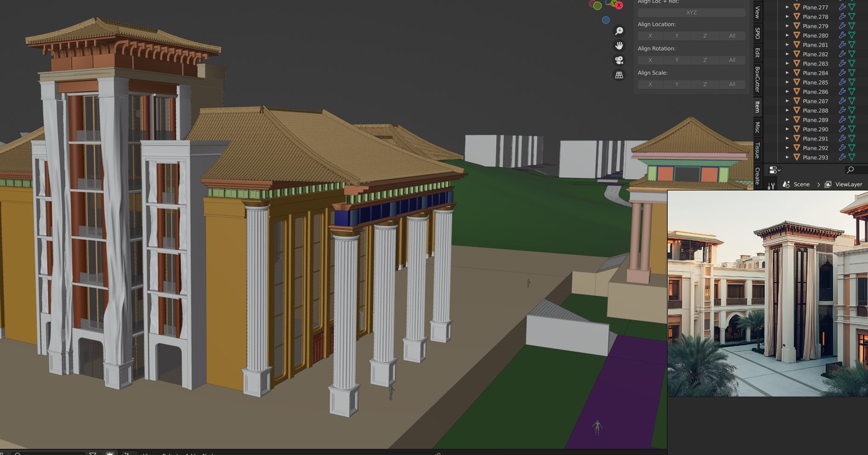Click the red X axis gizmo circle
868x455 pixels.
click(619, 5)
